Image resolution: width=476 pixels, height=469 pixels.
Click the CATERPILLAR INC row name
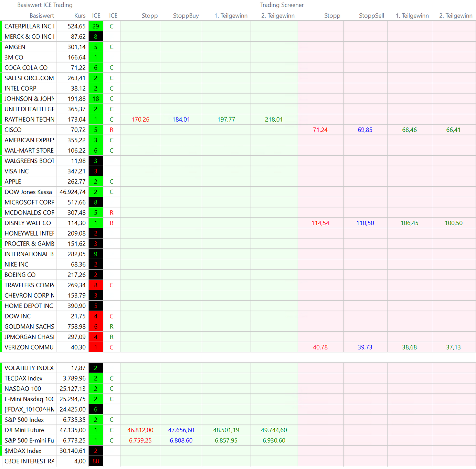click(29, 26)
